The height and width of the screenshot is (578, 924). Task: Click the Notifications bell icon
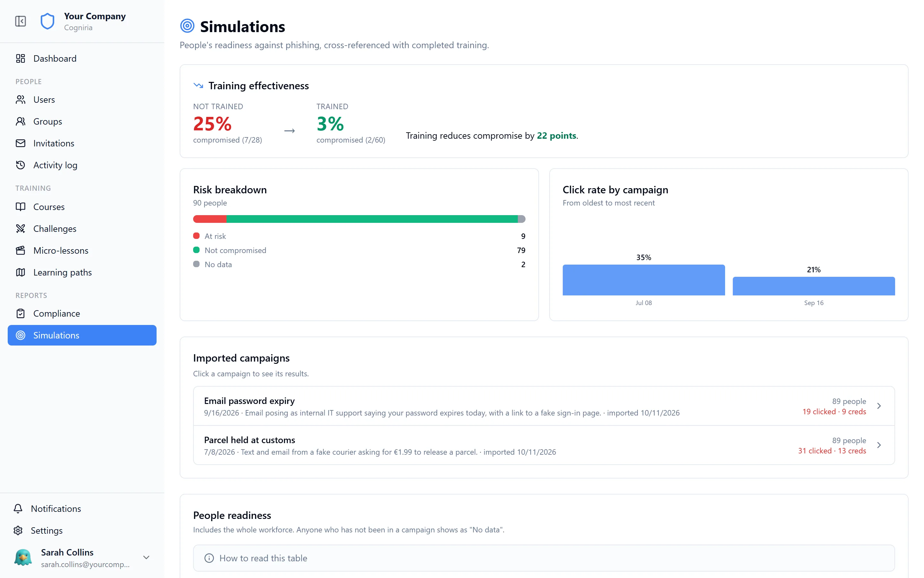pyautogui.click(x=18, y=508)
